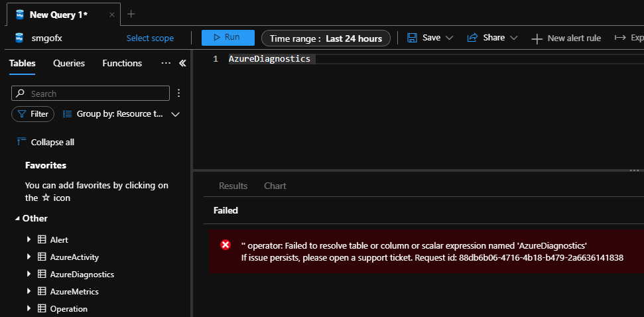Click the New Query tab database icon
This screenshot has width=644, height=317.
coord(20,15)
